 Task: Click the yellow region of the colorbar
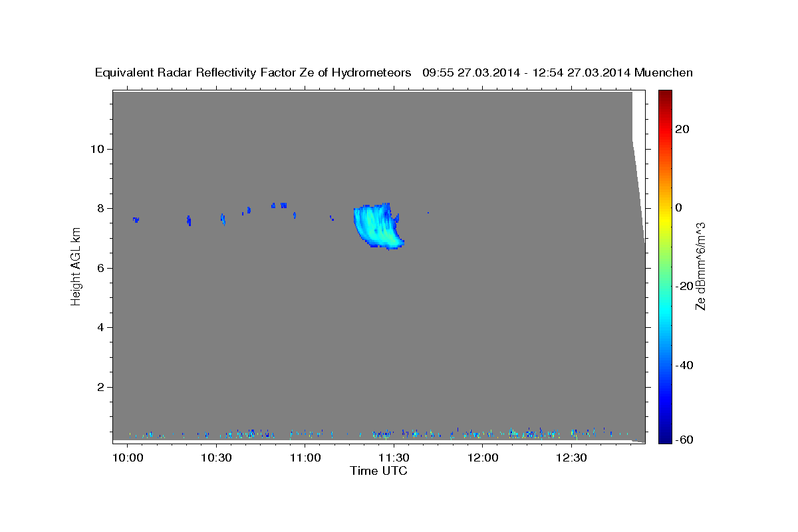[x=665, y=219]
